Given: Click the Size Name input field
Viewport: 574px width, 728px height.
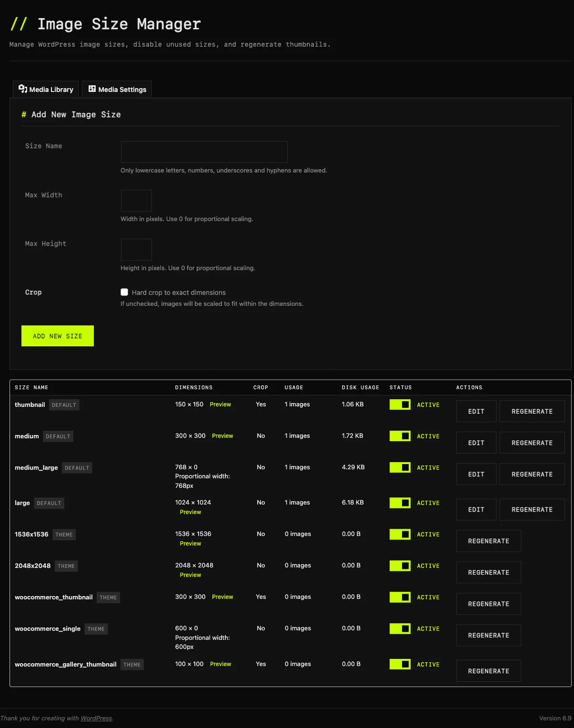Looking at the screenshot, I should pyautogui.click(x=204, y=152).
